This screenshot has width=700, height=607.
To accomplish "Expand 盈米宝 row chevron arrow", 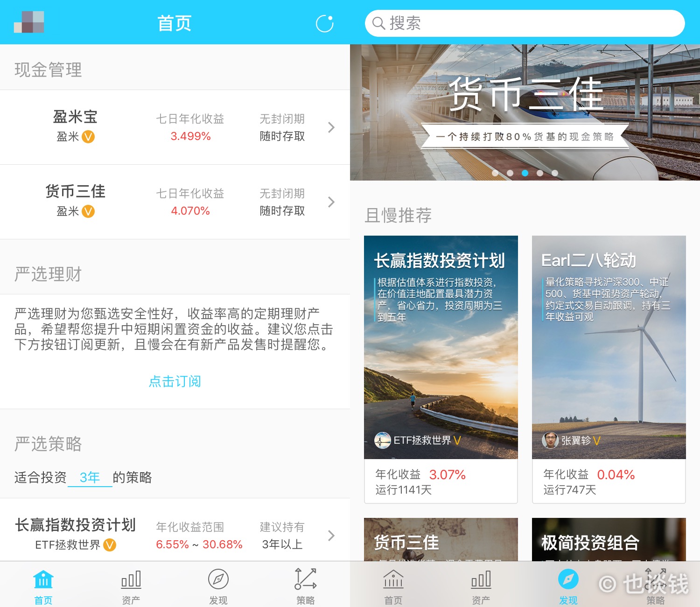I will 331,127.
